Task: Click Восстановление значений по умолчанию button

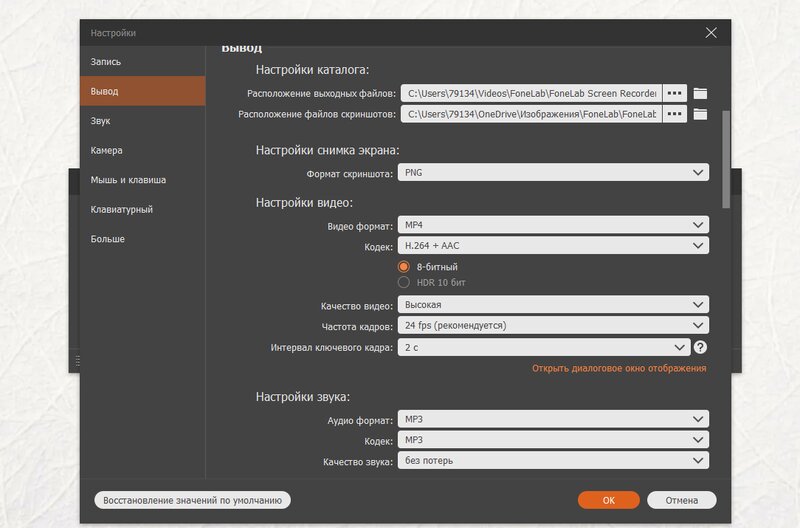Action: [192, 500]
